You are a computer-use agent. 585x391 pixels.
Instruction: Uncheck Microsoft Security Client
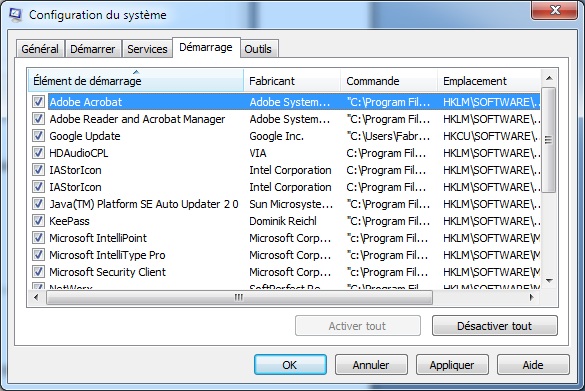[38, 272]
